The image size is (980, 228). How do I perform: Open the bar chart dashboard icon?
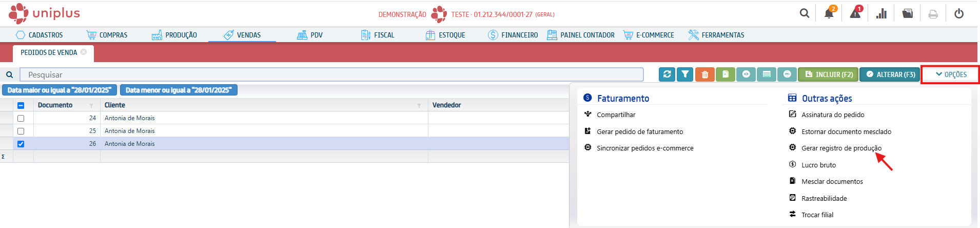point(881,14)
